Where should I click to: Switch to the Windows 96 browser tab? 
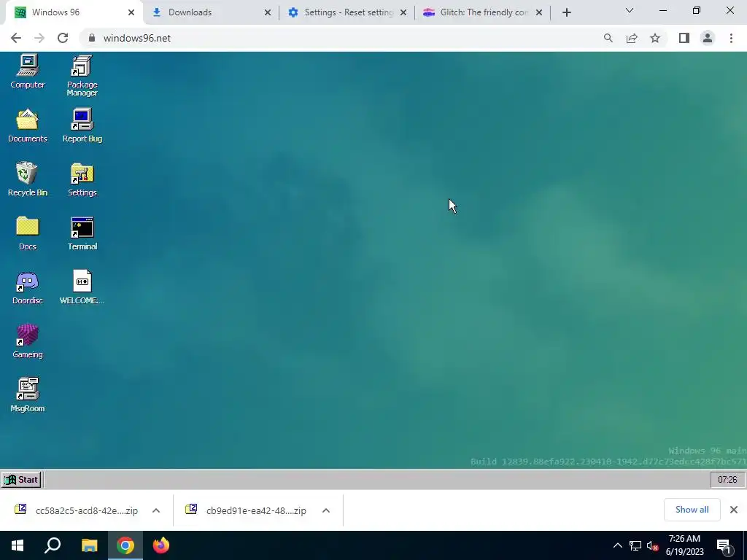[74, 12]
